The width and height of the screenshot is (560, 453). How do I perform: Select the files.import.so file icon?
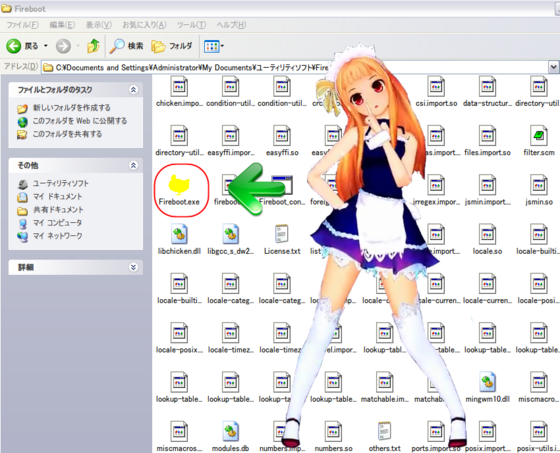pyautogui.click(x=488, y=136)
